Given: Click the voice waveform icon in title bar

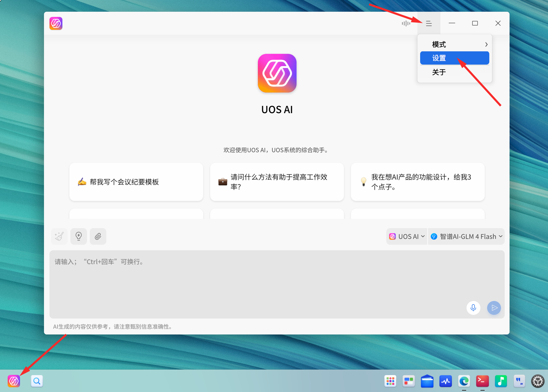Looking at the screenshot, I should pos(406,23).
